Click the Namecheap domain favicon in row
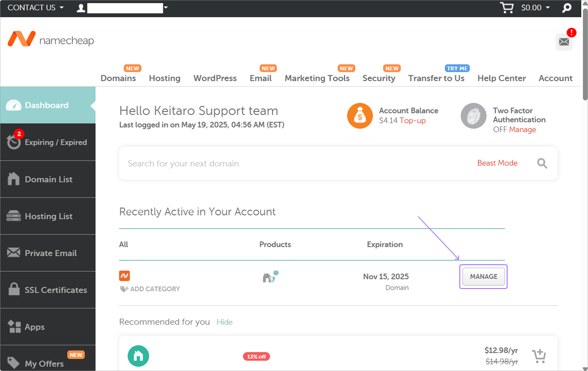Image resolution: width=588 pixels, height=371 pixels. click(124, 276)
